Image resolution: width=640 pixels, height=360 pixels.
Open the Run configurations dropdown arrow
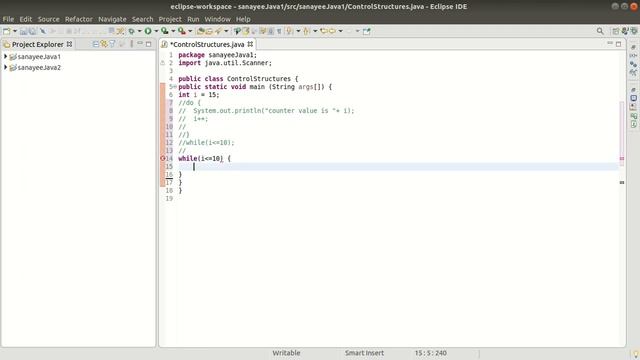156,31
